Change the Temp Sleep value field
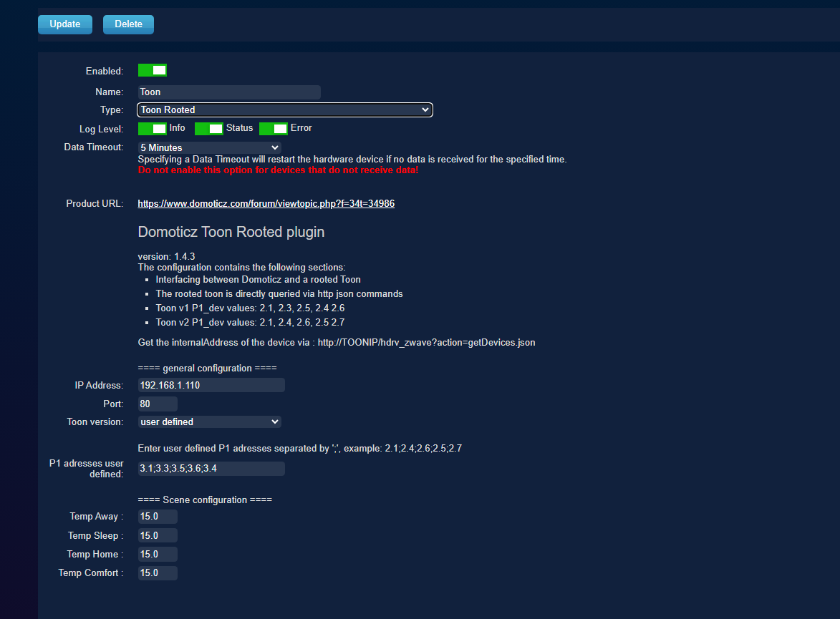Image resolution: width=840 pixels, height=619 pixels. 158,535
